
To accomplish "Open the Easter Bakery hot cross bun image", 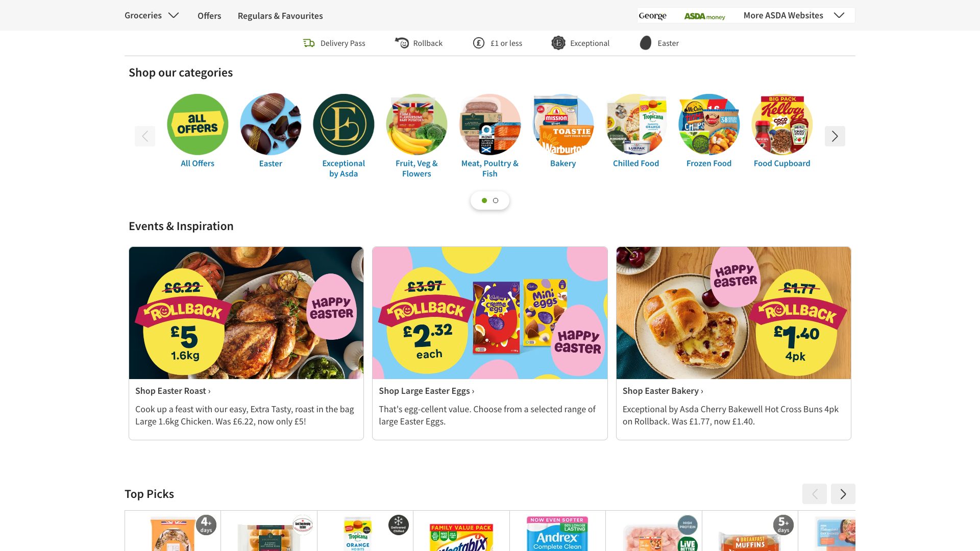I will pyautogui.click(x=733, y=313).
